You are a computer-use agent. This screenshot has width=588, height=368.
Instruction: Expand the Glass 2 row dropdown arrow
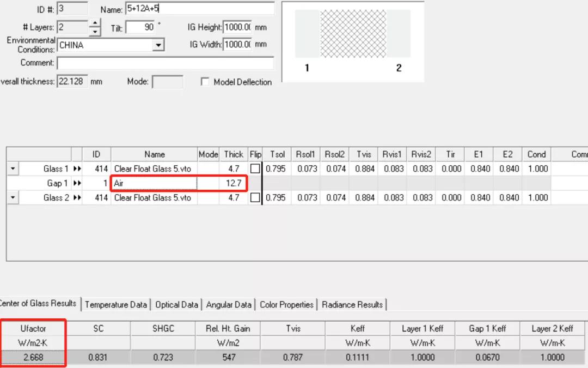(13, 198)
